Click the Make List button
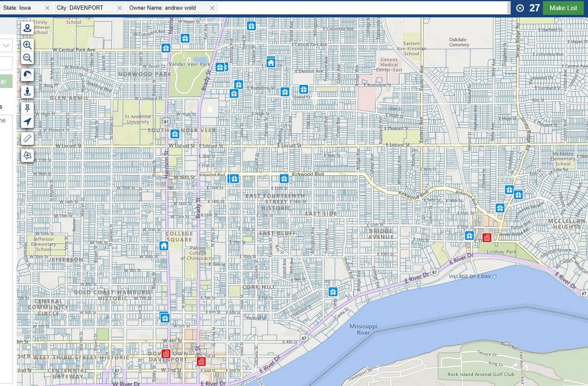Viewport: 588px width, 386px height. (x=563, y=8)
